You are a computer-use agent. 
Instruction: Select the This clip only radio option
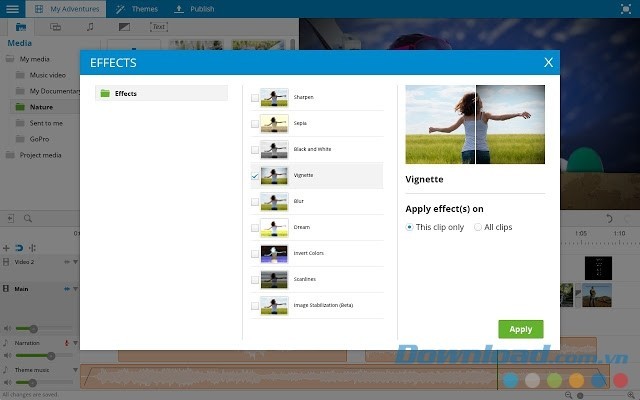[x=409, y=227]
